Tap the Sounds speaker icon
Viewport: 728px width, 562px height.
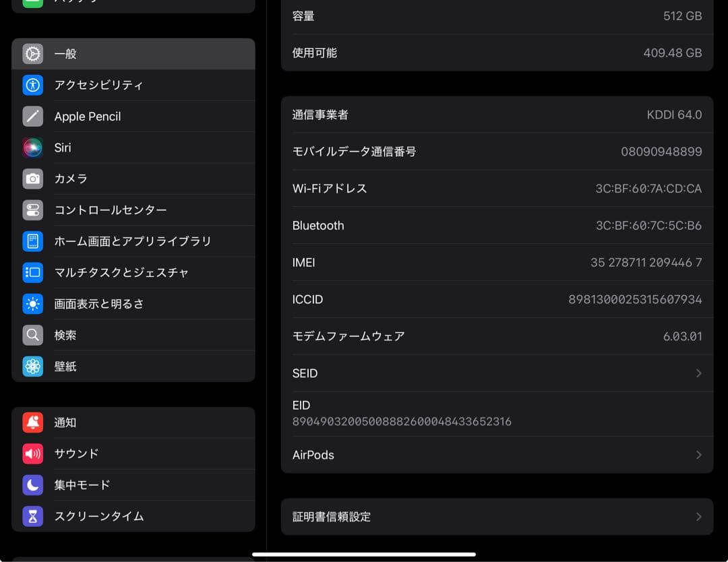(x=32, y=454)
